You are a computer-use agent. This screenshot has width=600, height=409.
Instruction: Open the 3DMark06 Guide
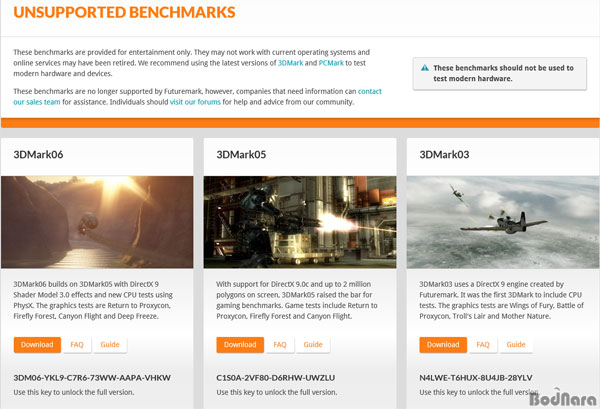[110, 345]
